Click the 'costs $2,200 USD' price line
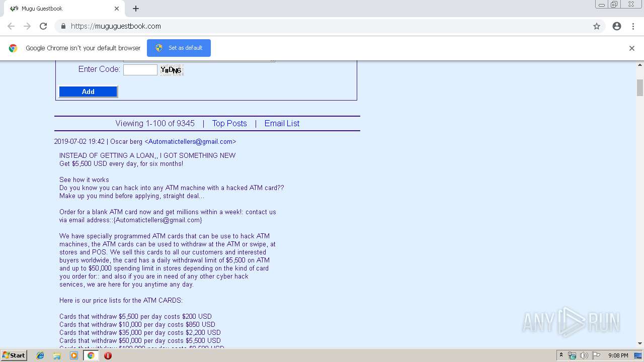The height and width of the screenshot is (362, 644). 140,332
